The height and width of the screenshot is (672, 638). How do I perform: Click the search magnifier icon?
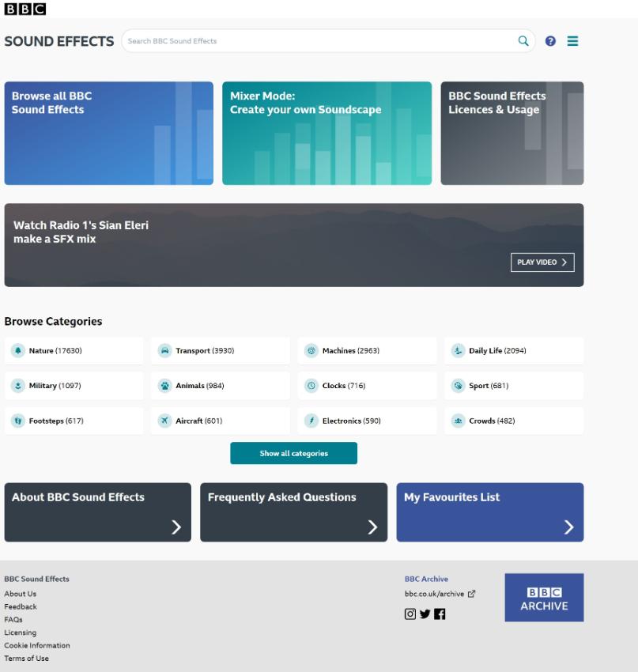[523, 41]
